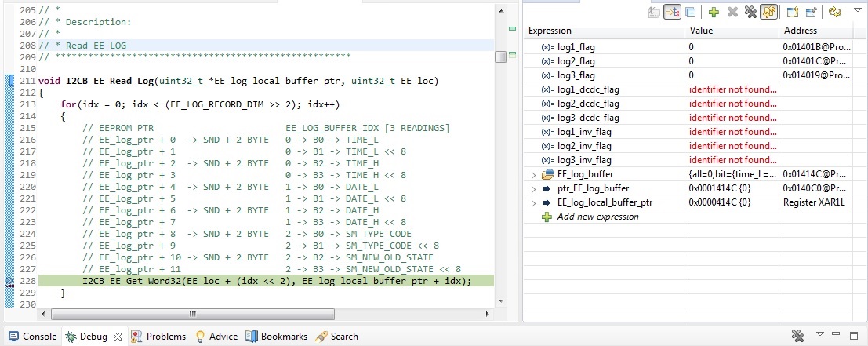
Task: Click editor horizontal scrollbar thumb
Action: click(193, 314)
